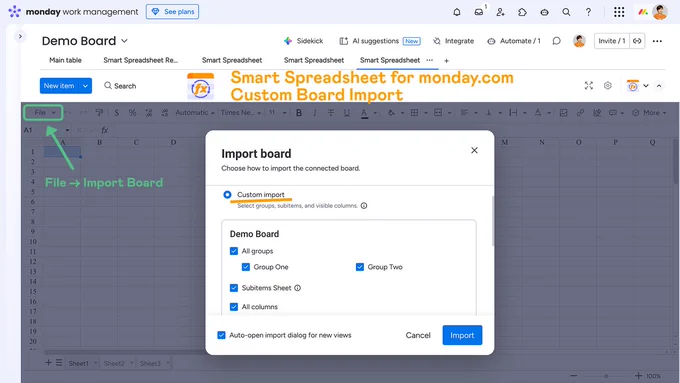Open the board discussion speech bubble

pyautogui.click(x=556, y=41)
